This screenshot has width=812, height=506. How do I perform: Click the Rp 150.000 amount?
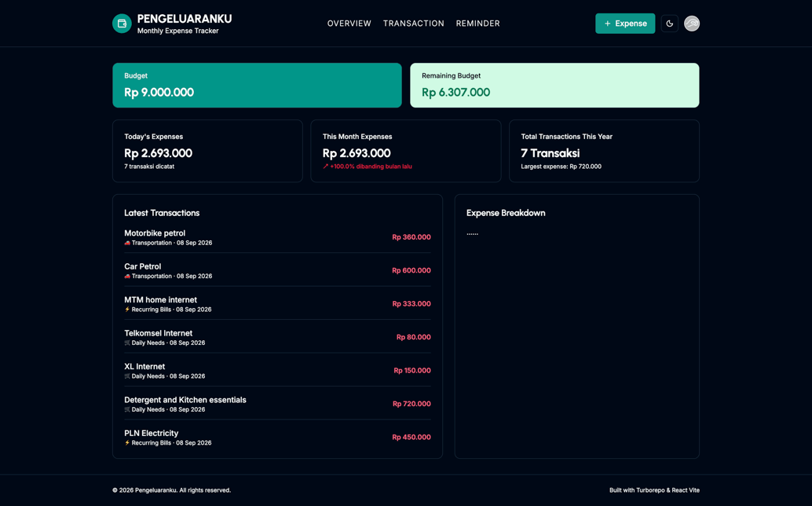point(412,370)
